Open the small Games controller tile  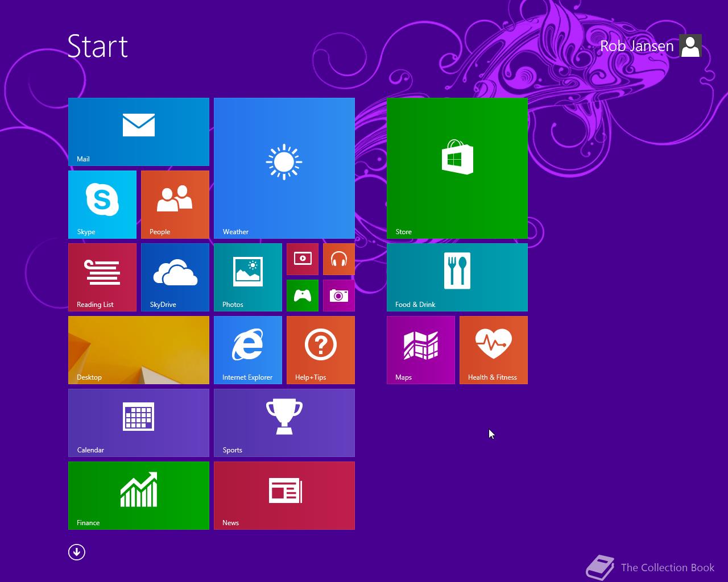(303, 296)
